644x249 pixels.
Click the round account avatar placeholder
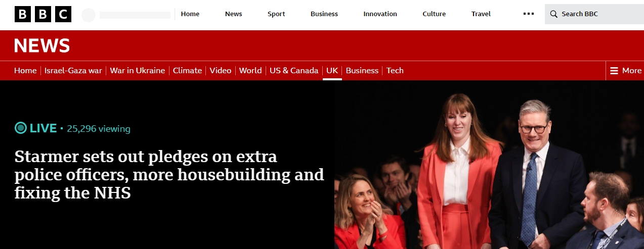(x=89, y=15)
